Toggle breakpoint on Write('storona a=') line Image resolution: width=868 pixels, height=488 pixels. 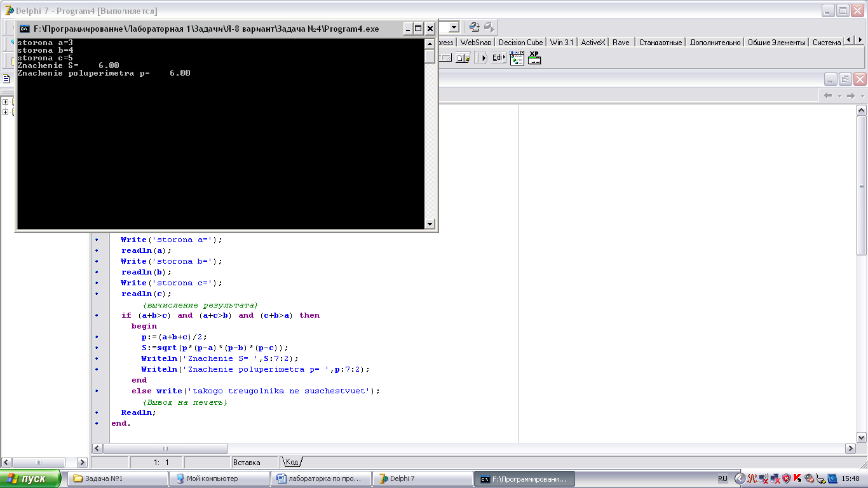tap(97, 240)
